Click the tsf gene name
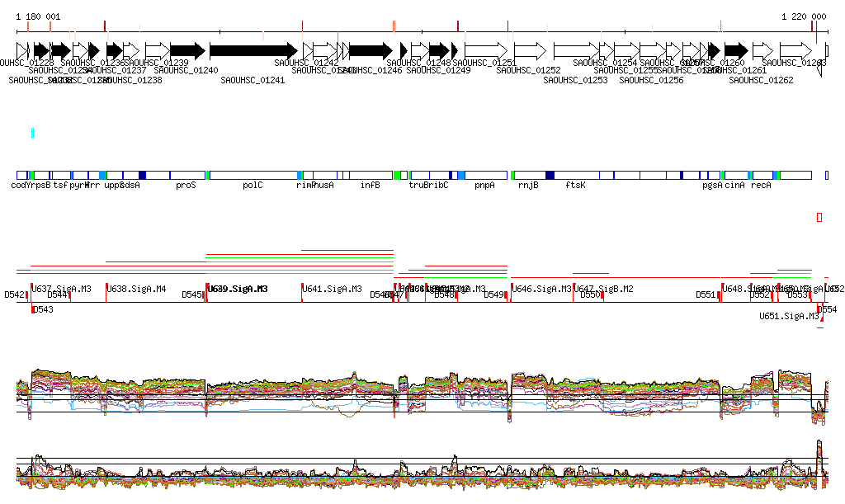Viewport: 845px width, 504px height. (x=60, y=186)
